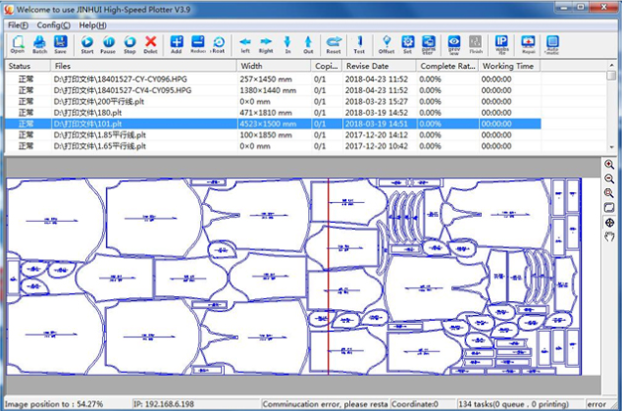This screenshot has width=622, height=411.
Task: Select the 1.85平行线.plt file row
Action: point(273,135)
